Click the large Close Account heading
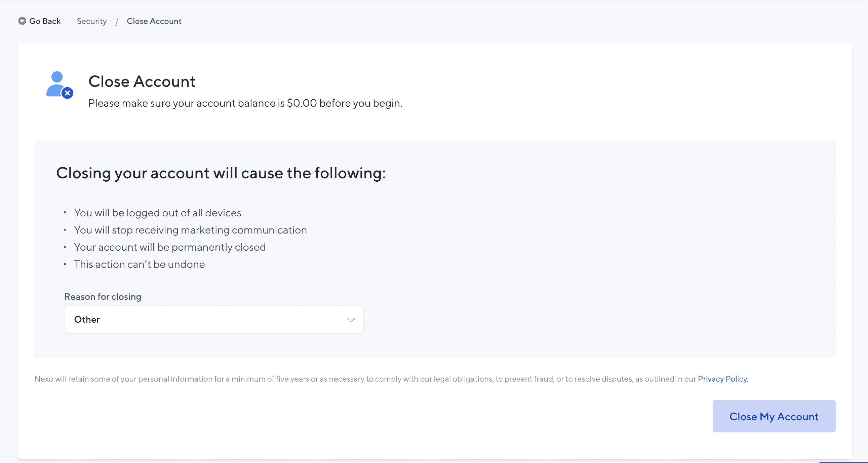Screen dimensions: 868x463 (142, 81)
